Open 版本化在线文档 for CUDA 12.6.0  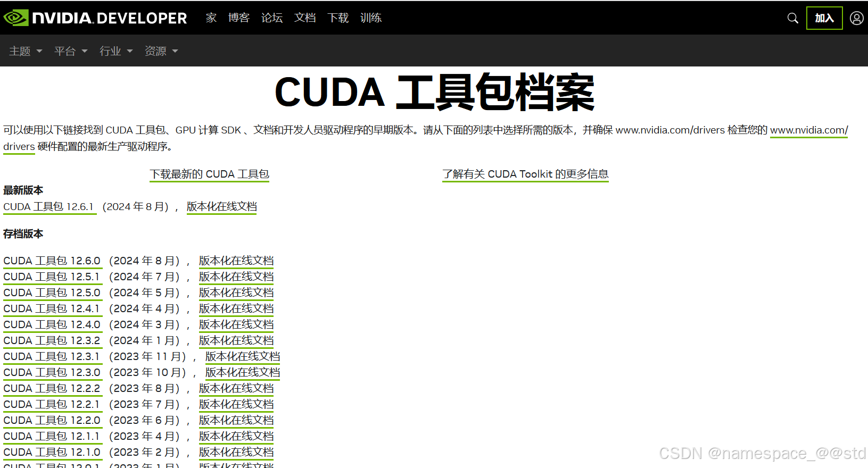[x=236, y=261]
